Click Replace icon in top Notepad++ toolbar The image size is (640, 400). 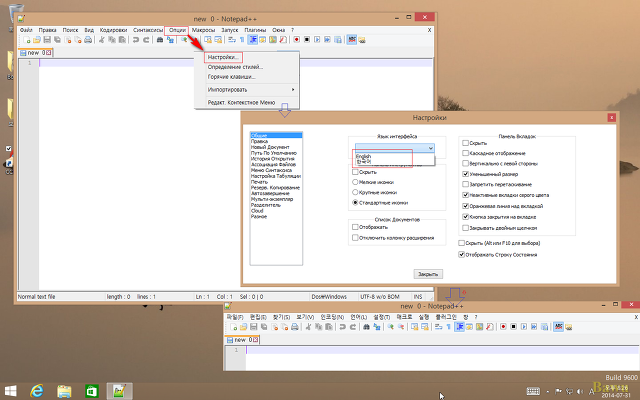(170, 40)
